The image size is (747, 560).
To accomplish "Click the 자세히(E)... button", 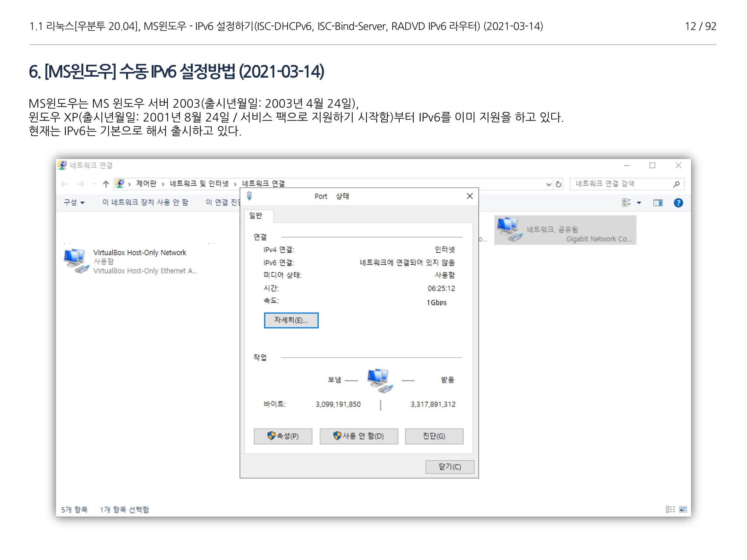I will pyautogui.click(x=291, y=320).
